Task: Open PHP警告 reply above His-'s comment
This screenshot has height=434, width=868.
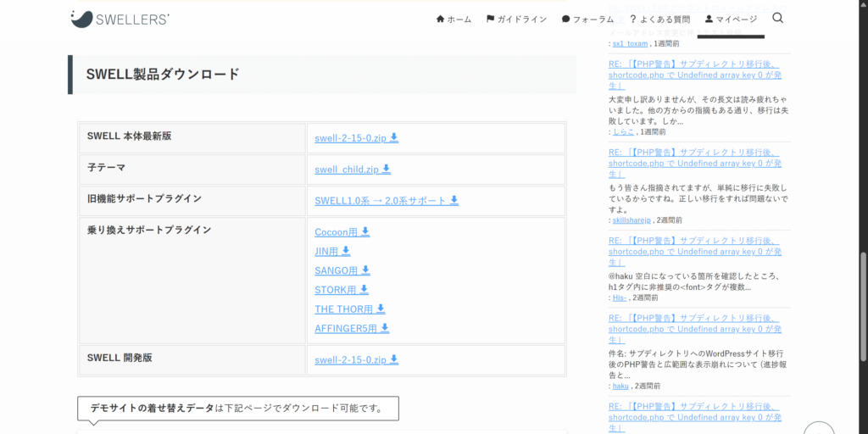Action: 695,252
